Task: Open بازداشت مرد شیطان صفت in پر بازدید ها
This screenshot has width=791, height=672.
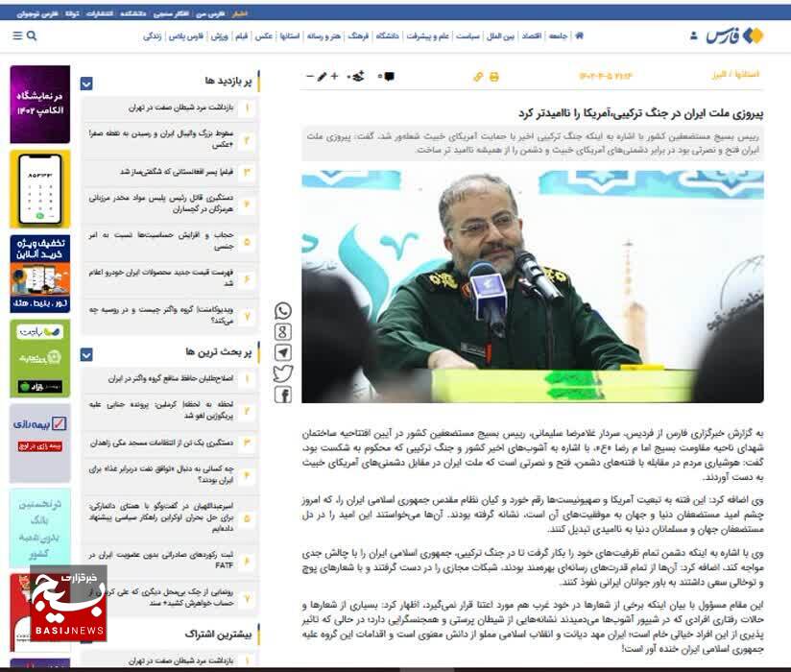Action: (x=180, y=108)
